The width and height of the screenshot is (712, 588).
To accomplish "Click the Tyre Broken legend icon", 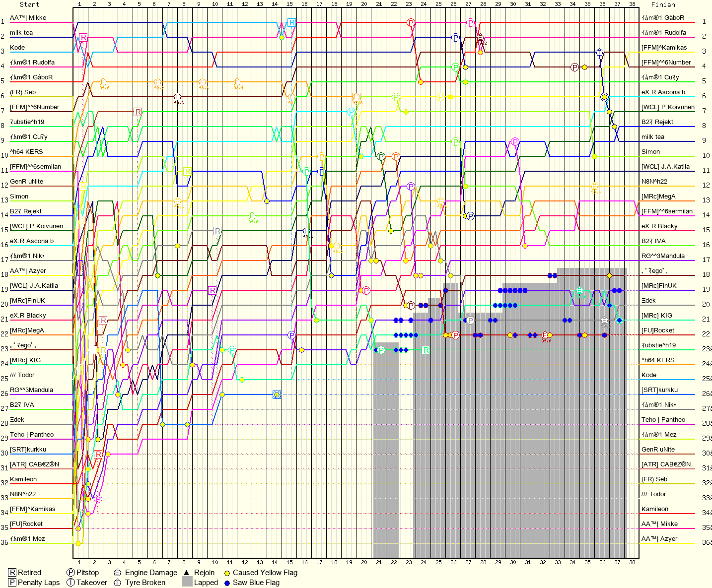I will click(118, 583).
